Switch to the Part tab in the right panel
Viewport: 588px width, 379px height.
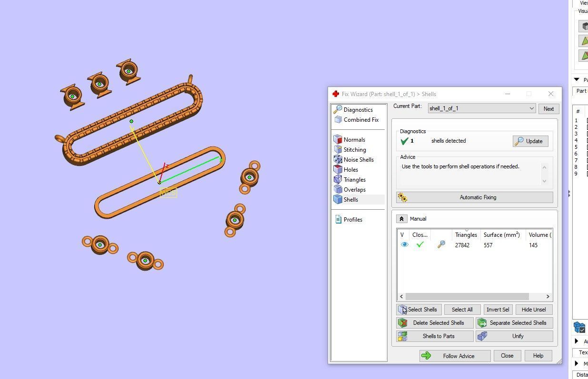(x=581, y=91)
